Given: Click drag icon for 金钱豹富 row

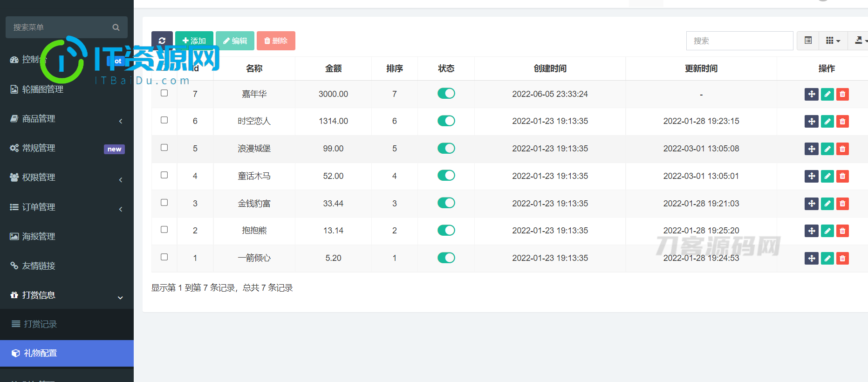Looking at the screenshot, I should pos(811,204).
